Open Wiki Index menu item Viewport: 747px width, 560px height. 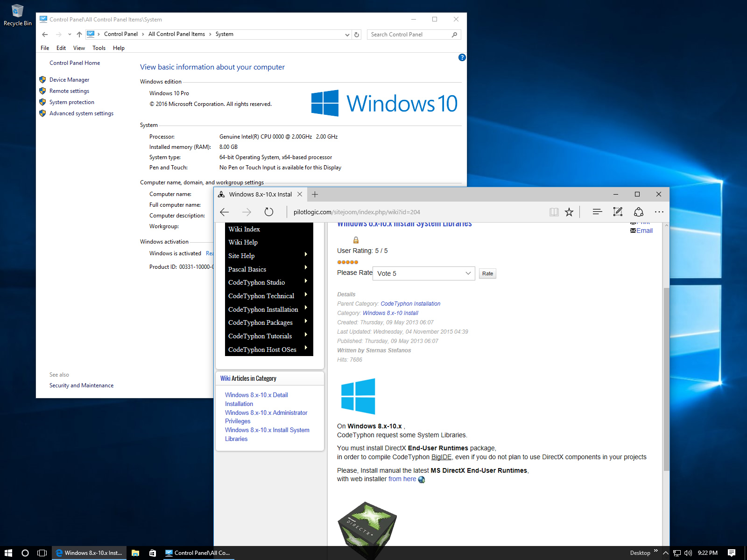click(x=244, y=229)
